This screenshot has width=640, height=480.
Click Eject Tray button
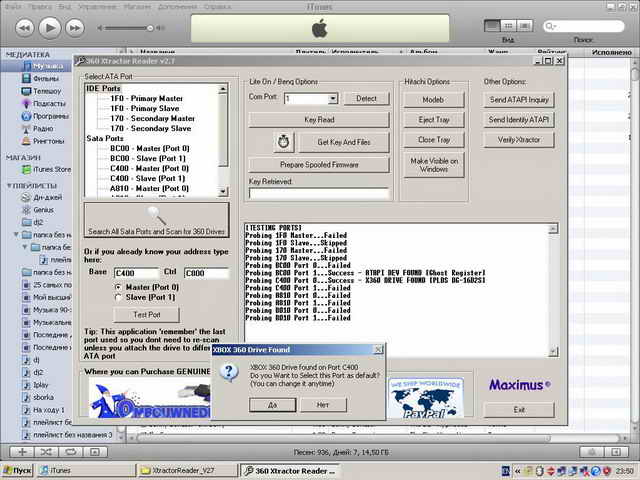(x=433, y=120)
